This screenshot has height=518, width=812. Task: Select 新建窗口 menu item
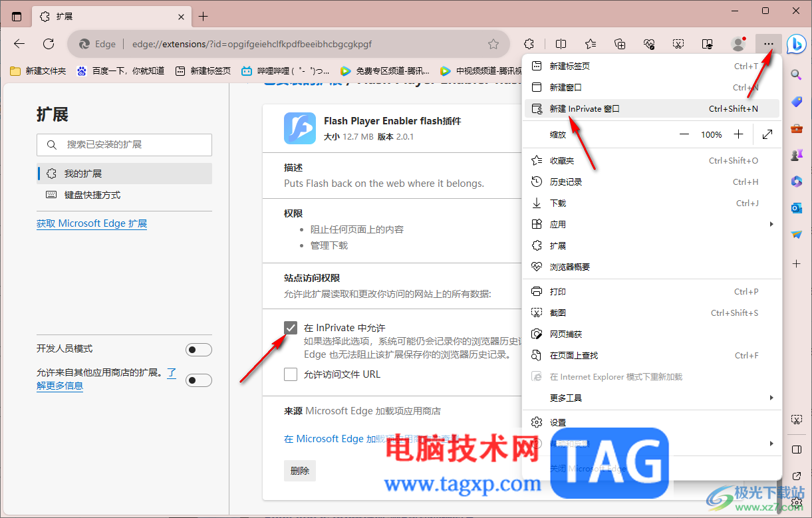(652, 87)
